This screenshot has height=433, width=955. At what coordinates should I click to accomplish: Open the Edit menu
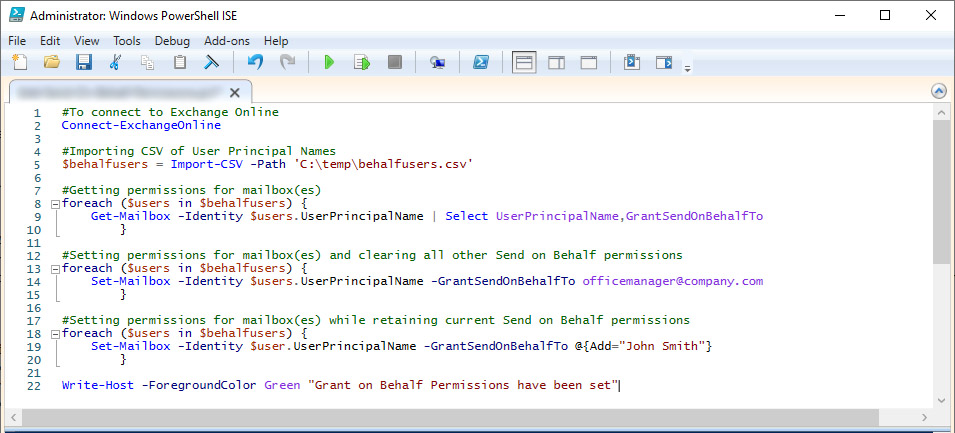pyautogui.click(x=50, y=41)
